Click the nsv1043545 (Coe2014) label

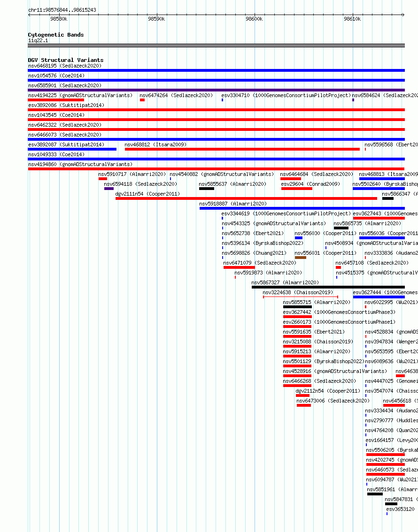pos(56,115)
